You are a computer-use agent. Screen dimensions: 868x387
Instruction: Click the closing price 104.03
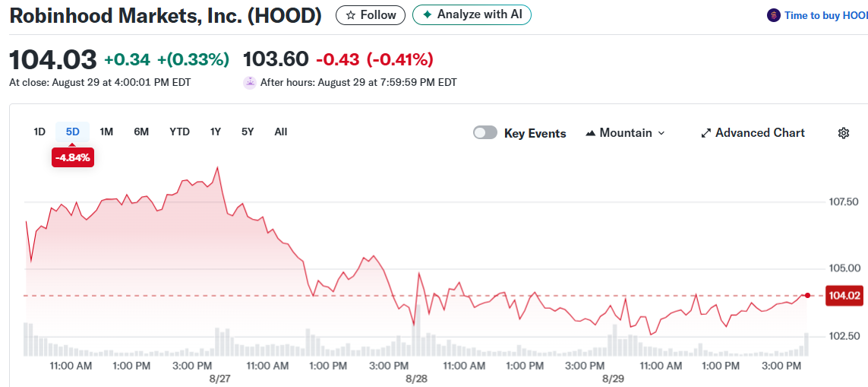(53, 59)
